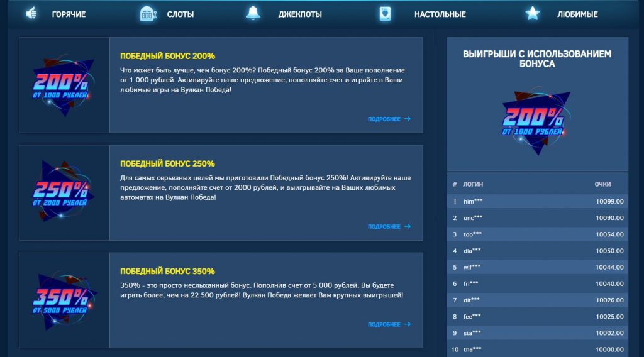This screenshot has width=644, height=357.
Task: Click the 200% bonus thumbnail in left list
Action: [64, 85]
